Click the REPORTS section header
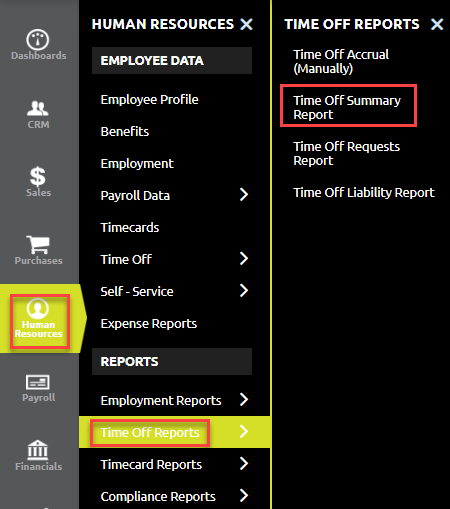 coord(172,361)
